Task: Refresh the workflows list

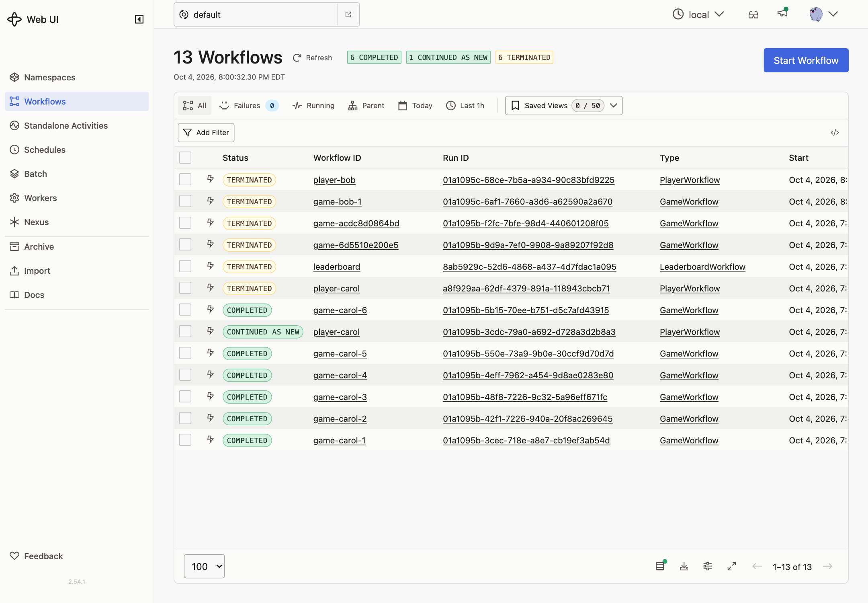Action: click(x=313, y=58)
